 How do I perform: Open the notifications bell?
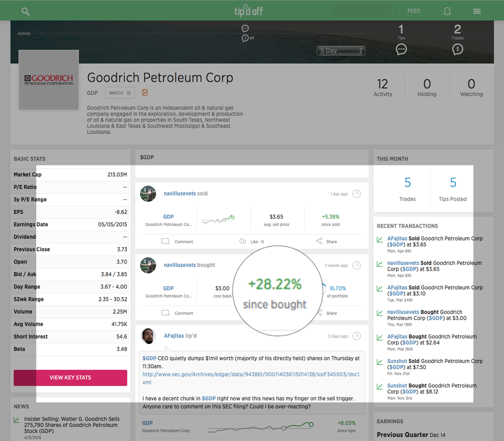447,11
